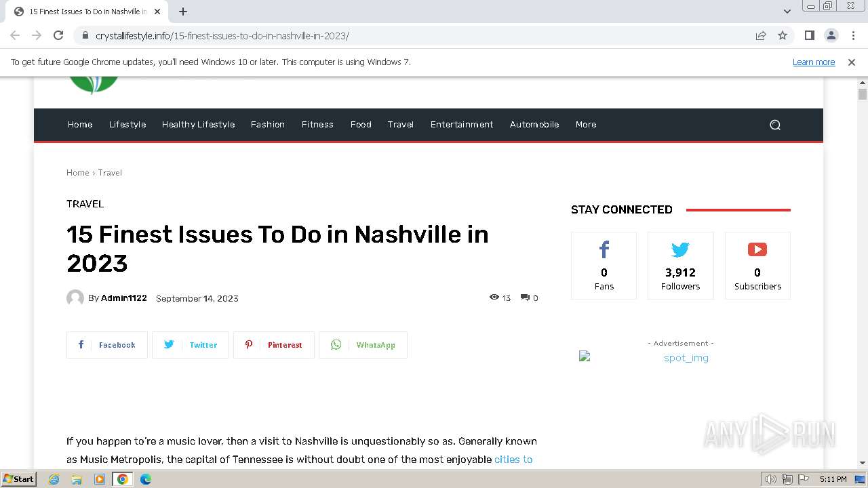The height and width of the screenshot is (488, 868).
Task: Click the site lock icon
Action: (x=85, y=35)
